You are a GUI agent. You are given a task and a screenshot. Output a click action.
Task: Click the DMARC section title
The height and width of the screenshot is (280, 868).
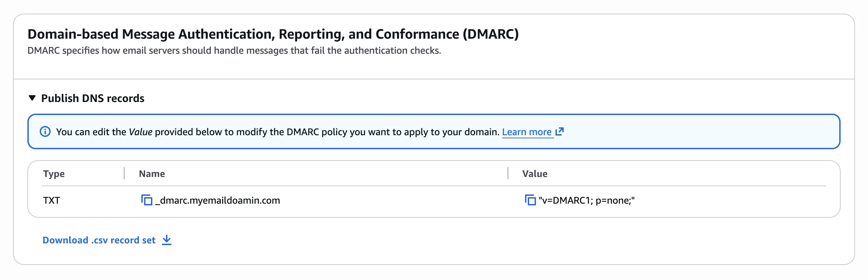point(273,34)
